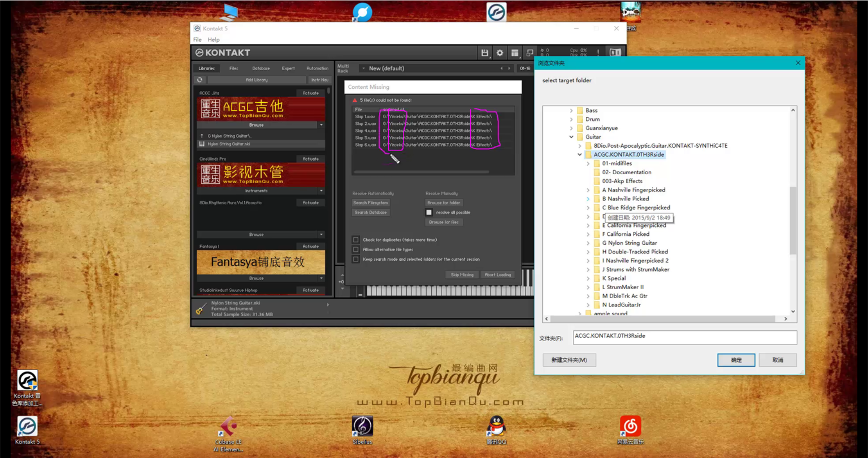Screen dimensions: 868x458
Task: Toggle the 'resolve all possible' checkbox
Action: (x=429, y=212)
